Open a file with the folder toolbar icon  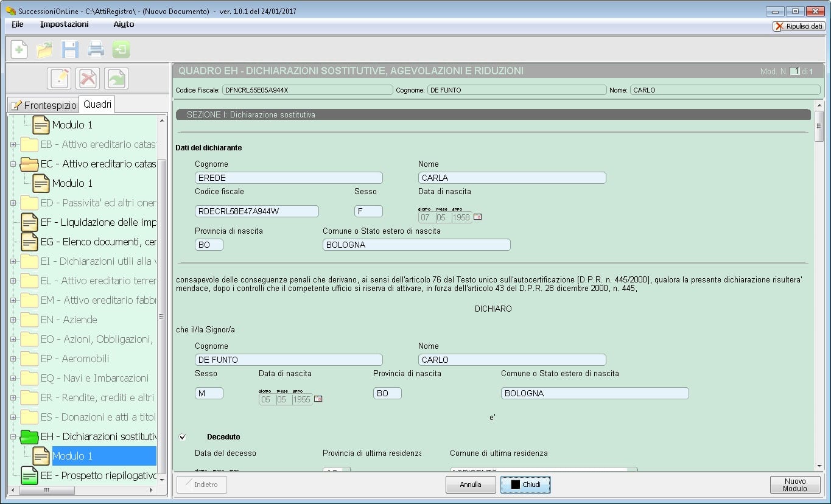coord(44,49)
